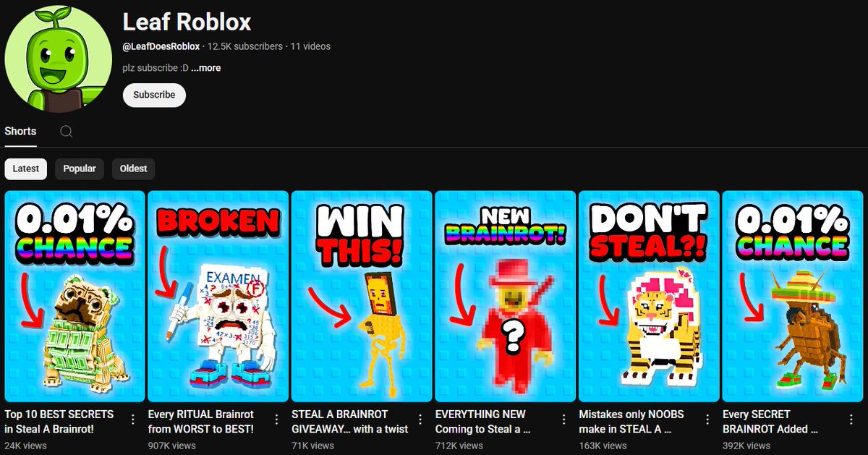
Task: Click title Mistakes only NOOBS make in STEAL A
Action: coord(631,422)
